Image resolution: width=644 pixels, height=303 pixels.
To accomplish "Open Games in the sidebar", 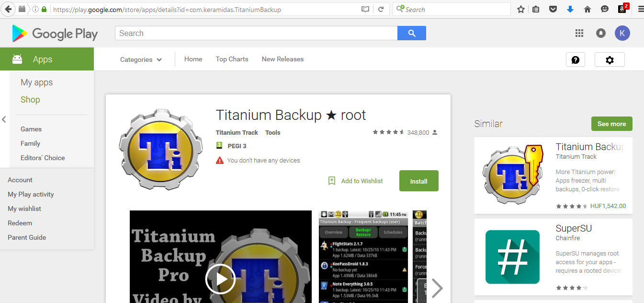I will click(31, 129).
